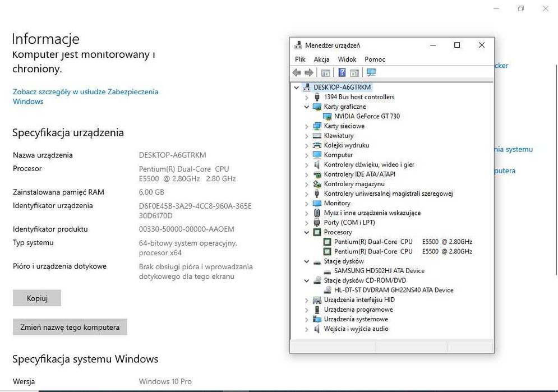
Task: Click the blue Help question mark toolbar icon
Action: point(342,72)
